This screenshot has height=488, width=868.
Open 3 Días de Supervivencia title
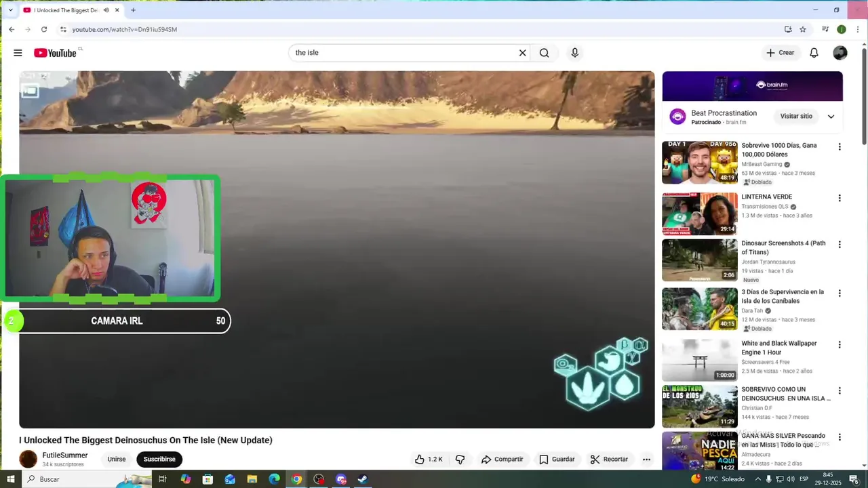783,296
